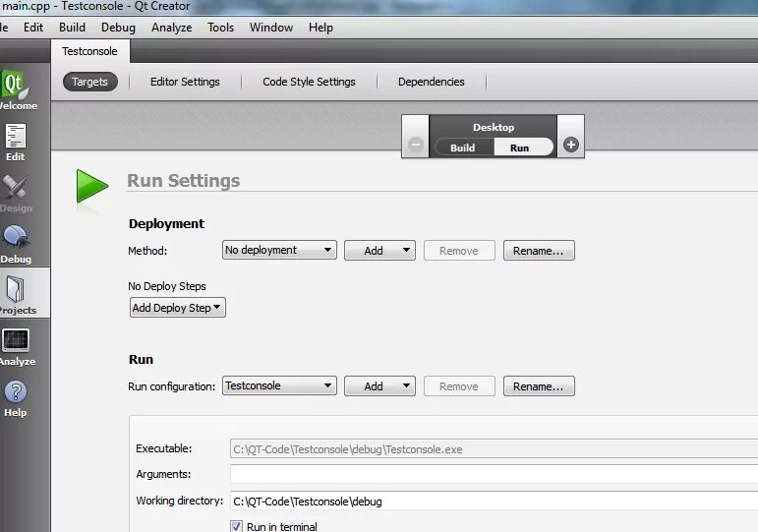Open the Dependencies tab
Screen dimensions: 758x532
[x=432, y=82]
